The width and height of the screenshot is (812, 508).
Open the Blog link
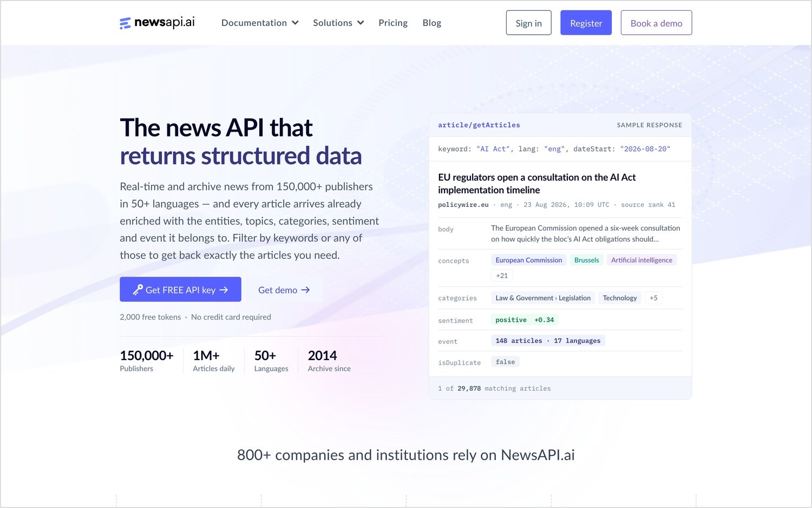(x=432, y=23)
